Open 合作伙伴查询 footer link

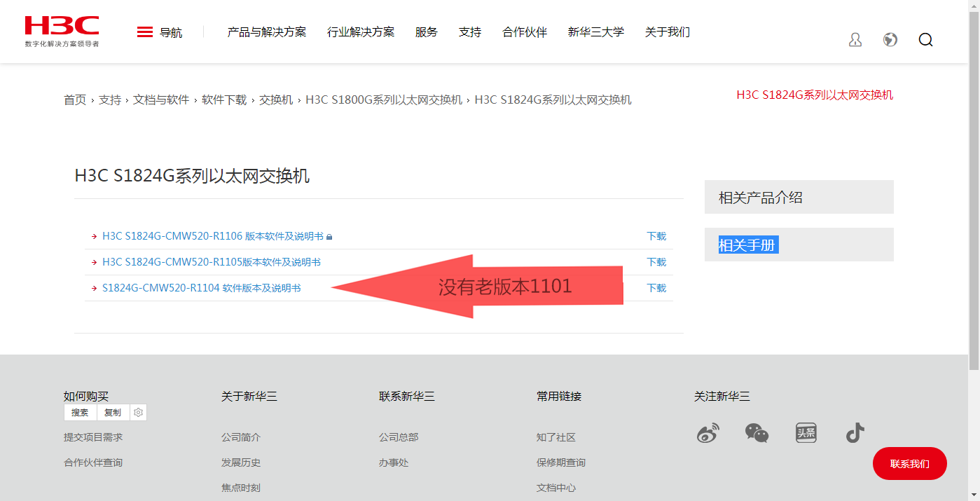point(93,462)
